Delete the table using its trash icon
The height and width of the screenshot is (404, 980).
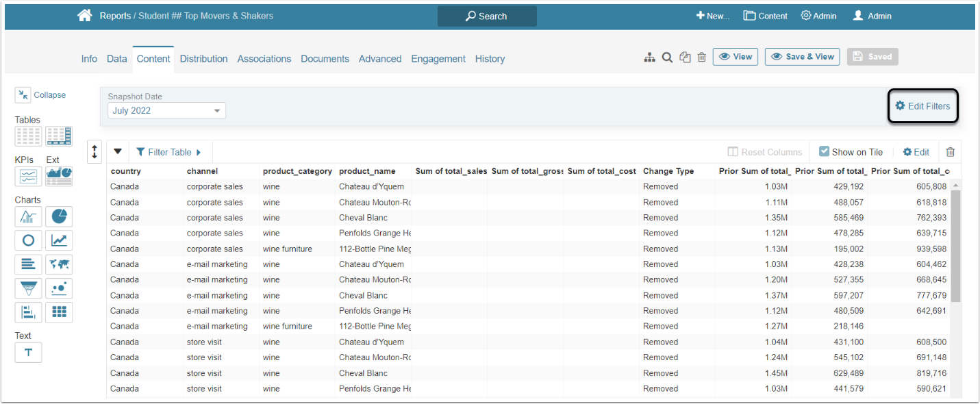(x=950, y=152)
